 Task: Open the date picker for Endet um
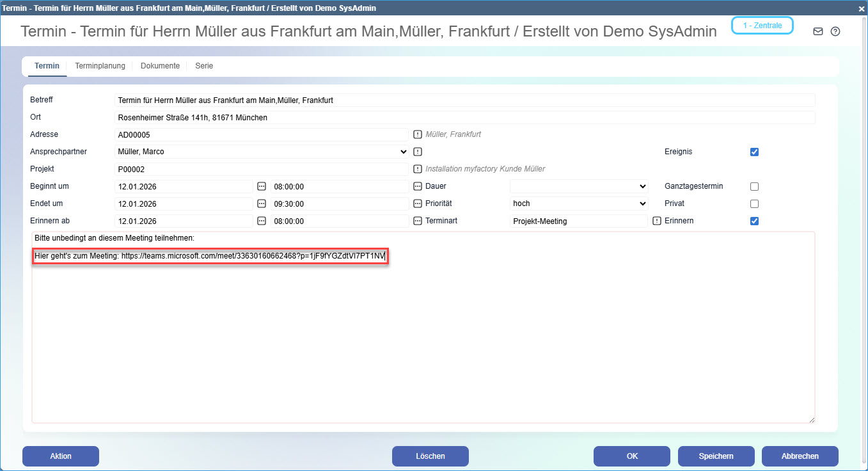tap(261, 204)
